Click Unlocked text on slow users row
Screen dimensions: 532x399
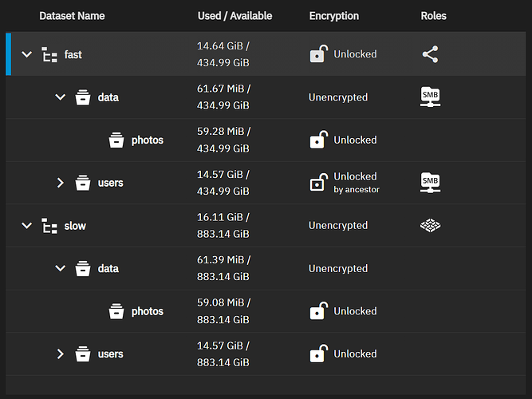355,354
